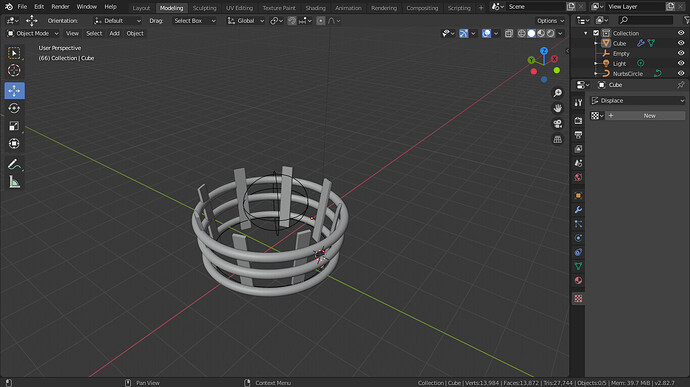Screen dimensions: 690x387
Task: Open the Displace texture dropdown
Action: [637, 101]
